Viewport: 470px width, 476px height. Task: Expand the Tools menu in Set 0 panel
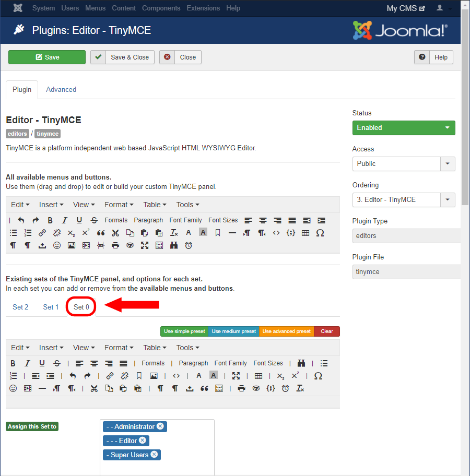pos(187,348)
